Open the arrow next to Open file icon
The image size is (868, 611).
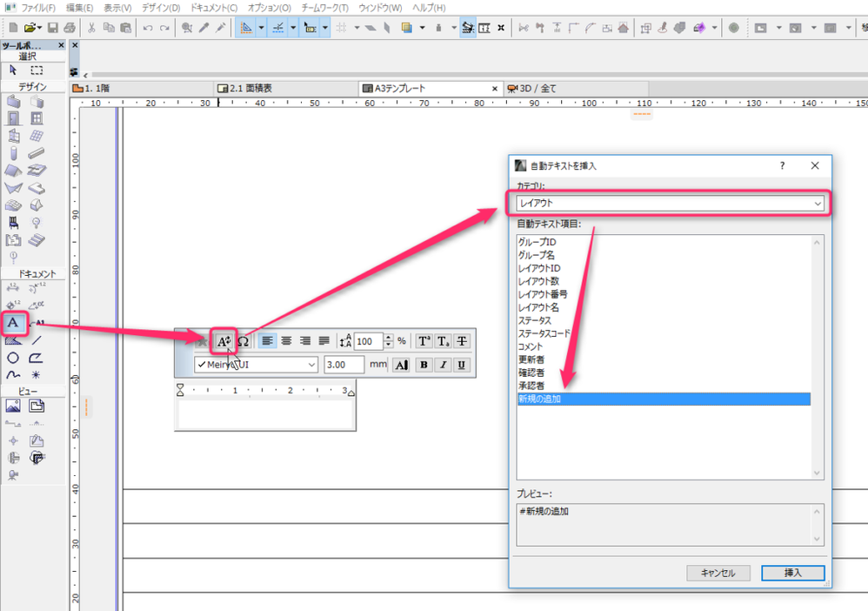(x=40, y=28)
